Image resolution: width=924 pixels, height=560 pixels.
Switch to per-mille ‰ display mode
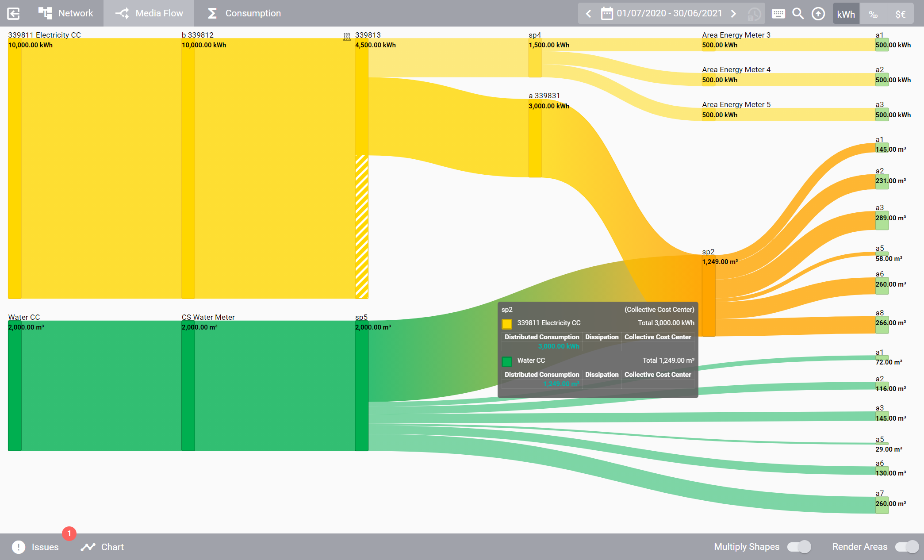(x=873, y=14)
